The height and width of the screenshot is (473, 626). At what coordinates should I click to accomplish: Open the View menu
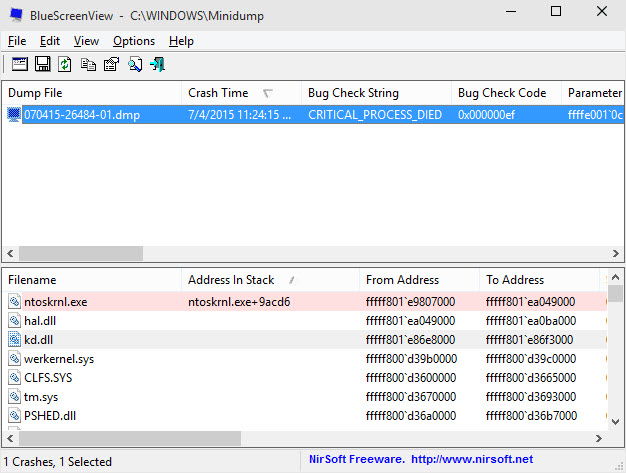click(x=86, y=41)
